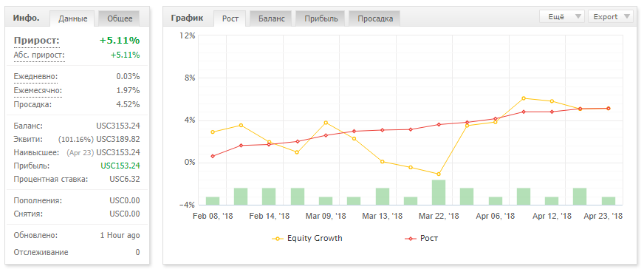
Task: Click the Абс. прирост label
Action: 39,55
